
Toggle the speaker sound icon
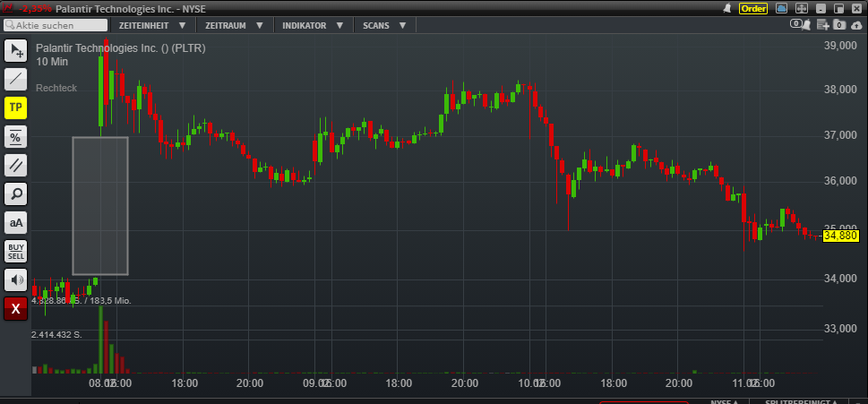pos(15,280)
